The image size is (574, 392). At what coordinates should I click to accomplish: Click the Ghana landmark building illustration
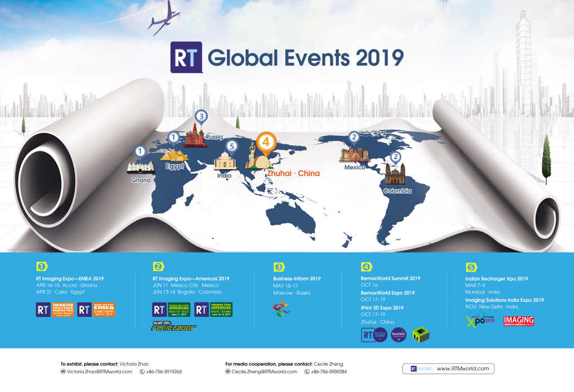[x=140, y=167]
